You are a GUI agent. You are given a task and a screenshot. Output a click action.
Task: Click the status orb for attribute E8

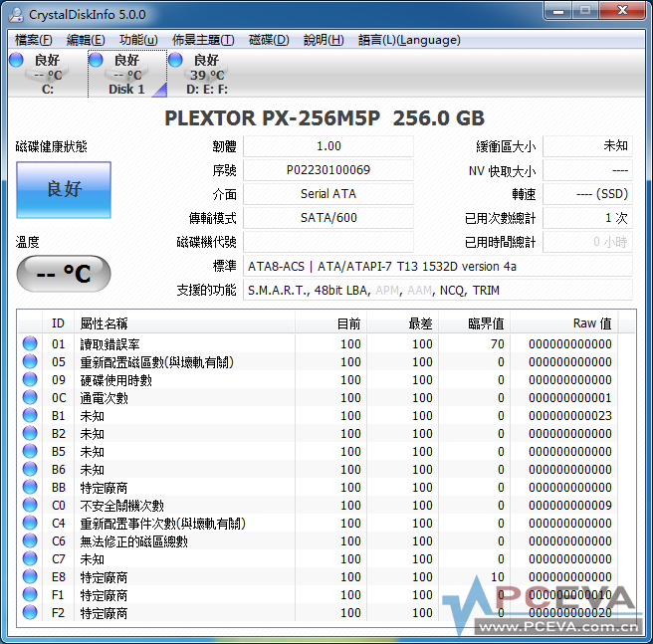coord(30,576)
